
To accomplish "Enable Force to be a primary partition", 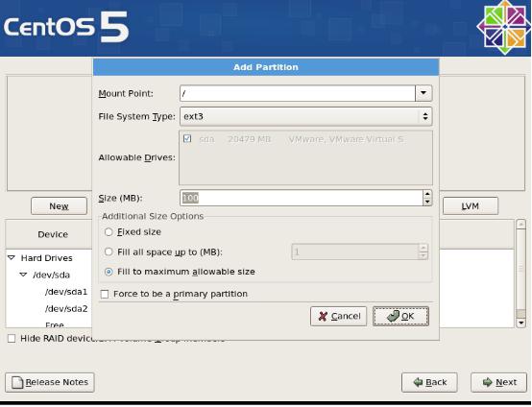I will (x=105, y=294).
